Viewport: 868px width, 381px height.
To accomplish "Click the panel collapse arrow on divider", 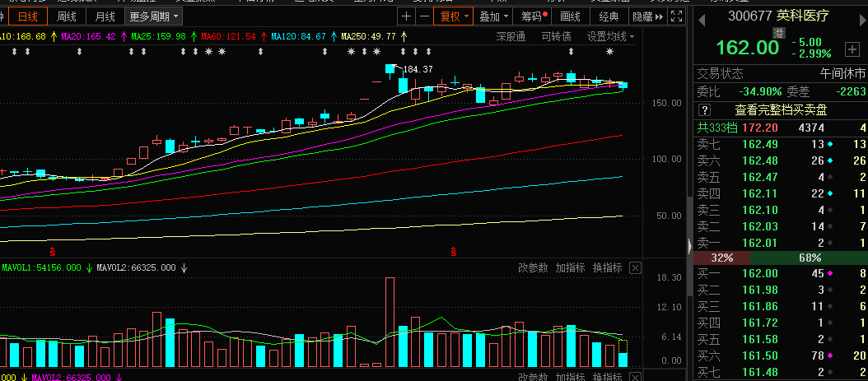I will (x=689, y=245).
